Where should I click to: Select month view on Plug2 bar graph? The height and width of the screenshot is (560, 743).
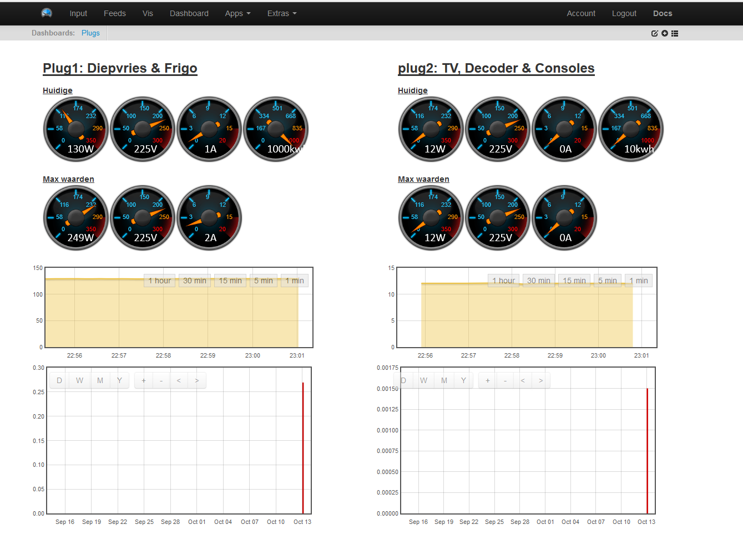[444, 380]
